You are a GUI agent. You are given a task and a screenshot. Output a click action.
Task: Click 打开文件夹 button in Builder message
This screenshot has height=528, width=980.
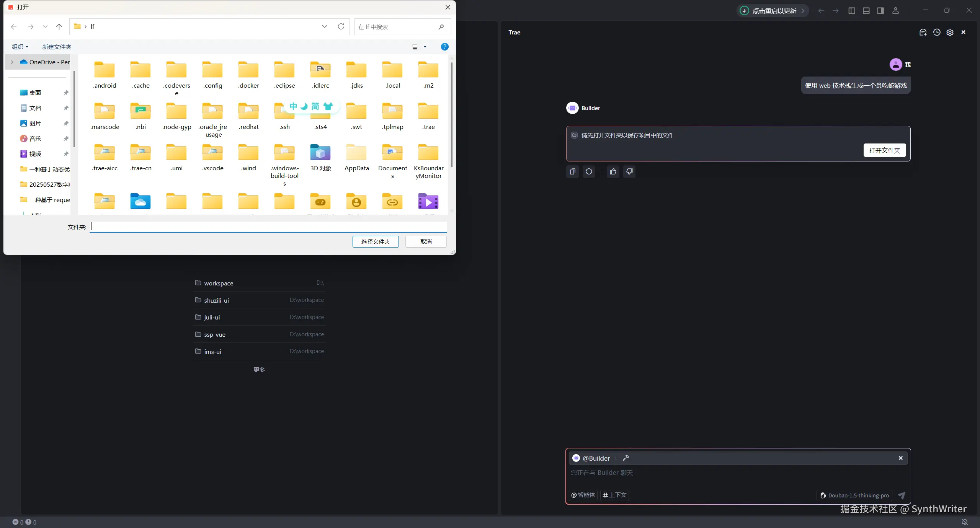tap(884, 150)
